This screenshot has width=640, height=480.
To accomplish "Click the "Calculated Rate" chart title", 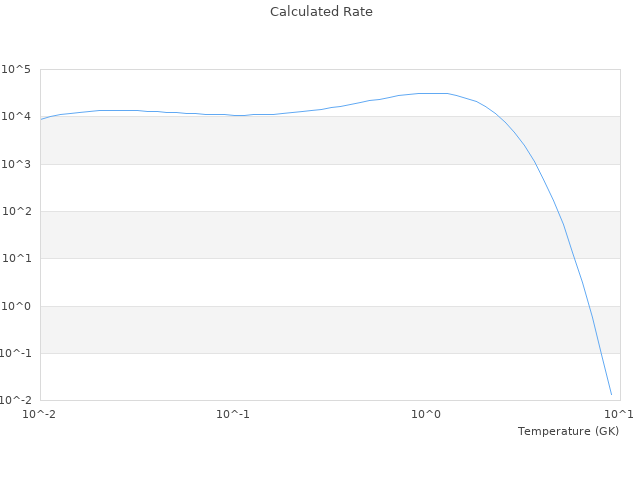I will (x=321, y=12).
